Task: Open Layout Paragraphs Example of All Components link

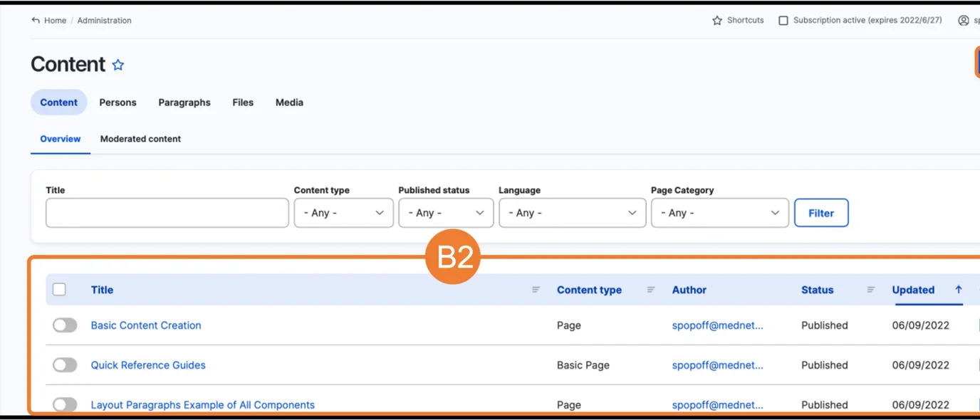Action: tap(203, 405)
